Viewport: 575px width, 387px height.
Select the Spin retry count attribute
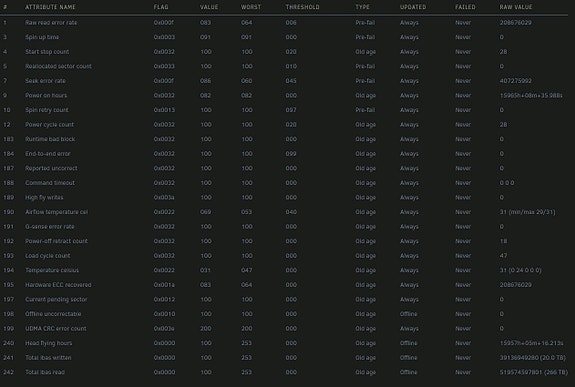coord(47,110)
